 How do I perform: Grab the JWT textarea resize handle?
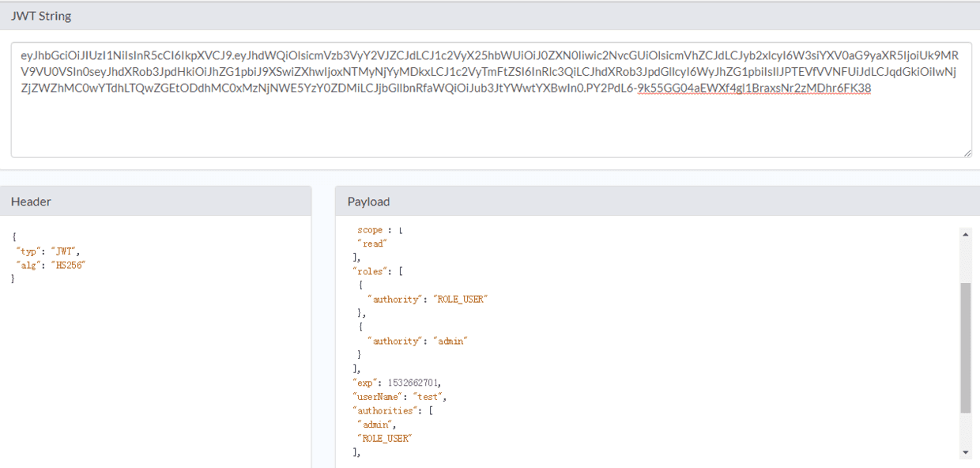(x=967, y=153)
